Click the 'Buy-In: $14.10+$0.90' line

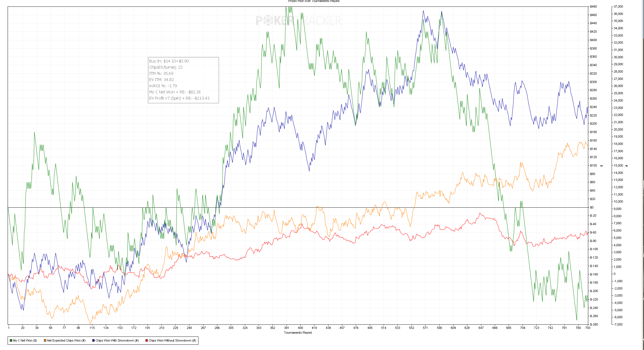(x=169, y=61)
